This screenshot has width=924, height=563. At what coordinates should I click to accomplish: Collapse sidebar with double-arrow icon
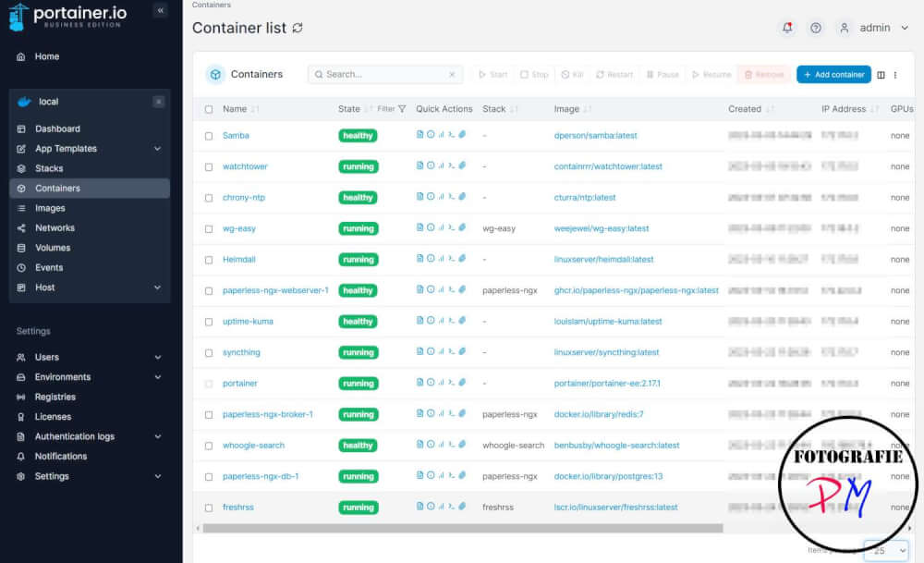click(160, 10)
